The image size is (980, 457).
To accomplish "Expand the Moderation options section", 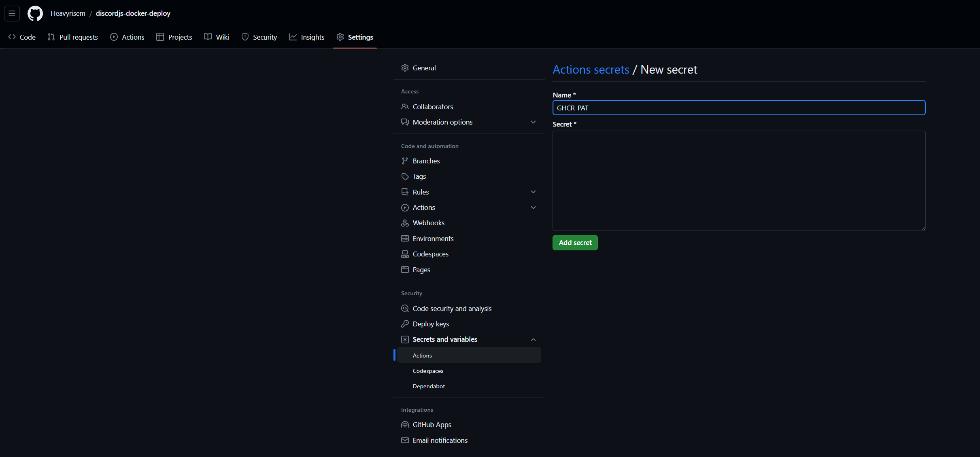I will 533,122.
